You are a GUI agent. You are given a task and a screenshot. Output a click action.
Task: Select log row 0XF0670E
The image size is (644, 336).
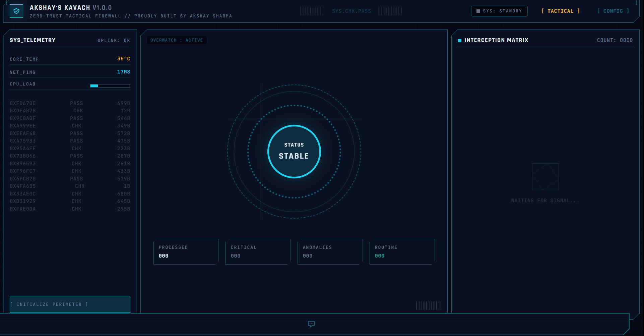click(x=70, y=103)
